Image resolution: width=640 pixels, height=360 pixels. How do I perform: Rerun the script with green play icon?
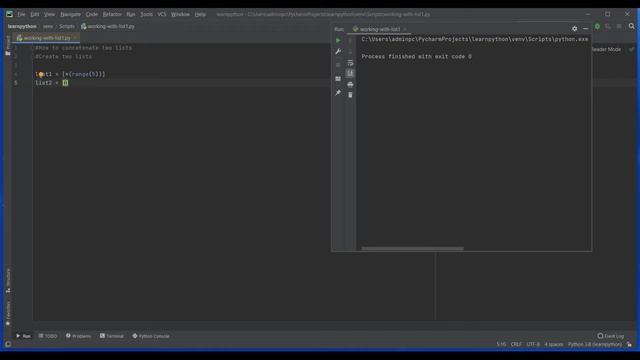pos(338,40)
